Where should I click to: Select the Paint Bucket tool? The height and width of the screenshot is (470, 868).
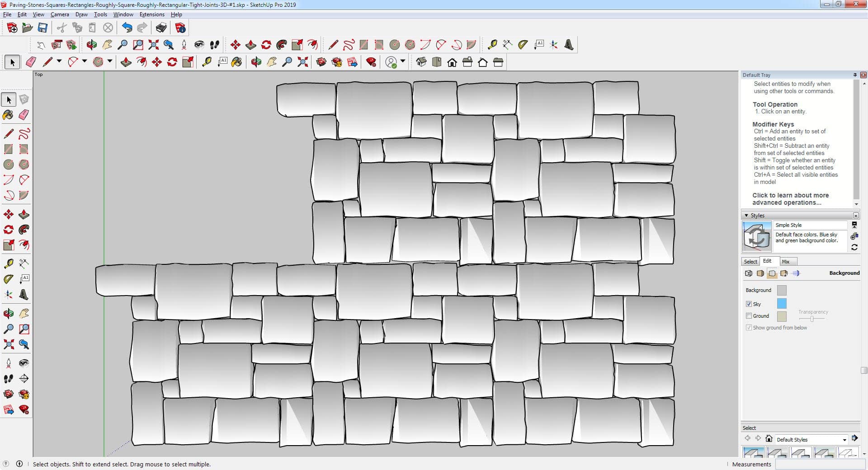(8, 115)
